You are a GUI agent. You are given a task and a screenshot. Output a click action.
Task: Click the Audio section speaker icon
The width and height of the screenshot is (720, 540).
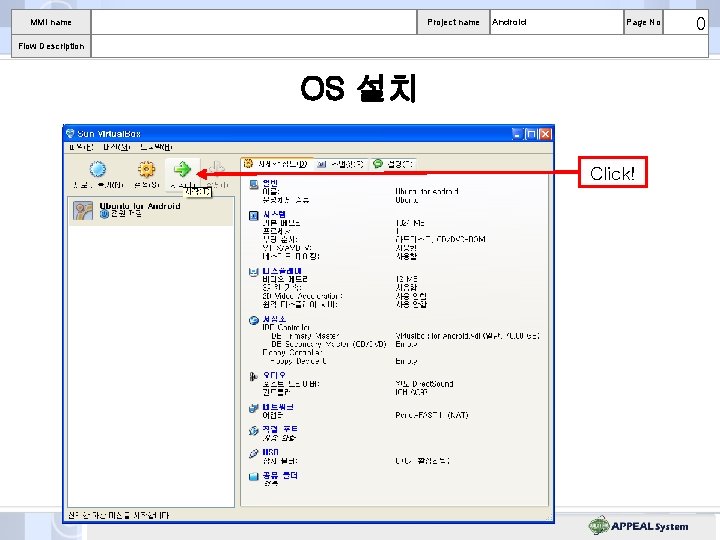tap(253, 377)
